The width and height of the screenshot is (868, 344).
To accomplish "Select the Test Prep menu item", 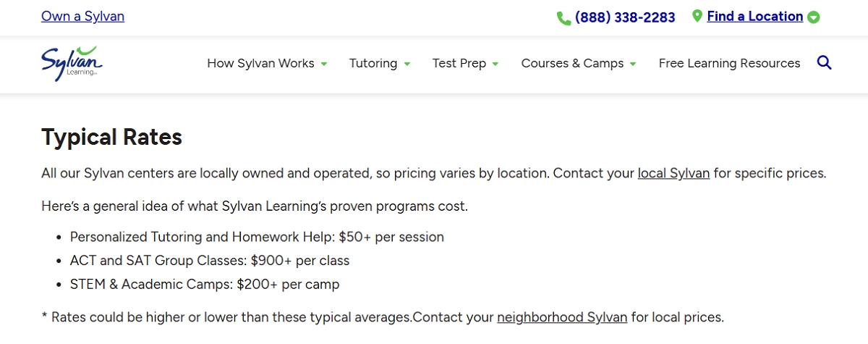I will tap(459, 63).
